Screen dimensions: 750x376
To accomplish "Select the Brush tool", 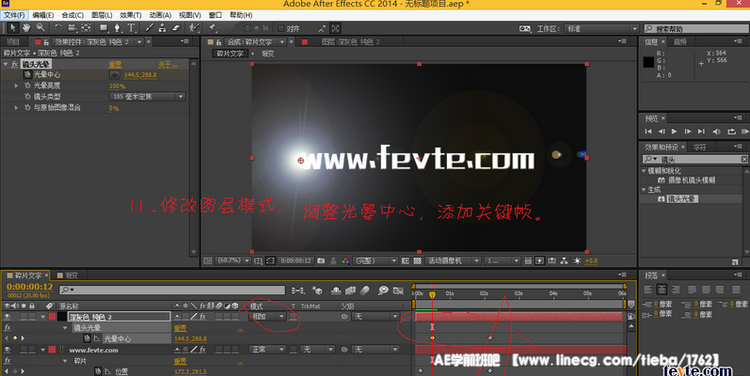I will click(149, 28).
